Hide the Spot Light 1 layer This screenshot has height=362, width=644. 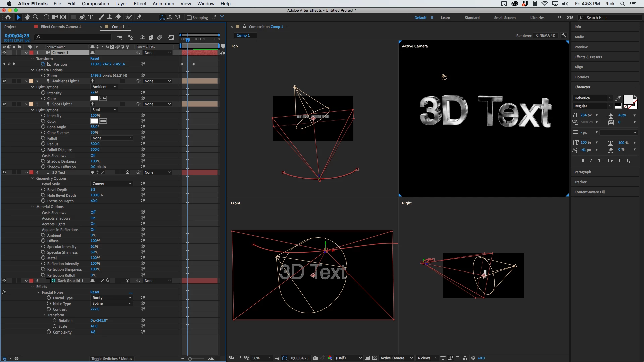[4, 104]
